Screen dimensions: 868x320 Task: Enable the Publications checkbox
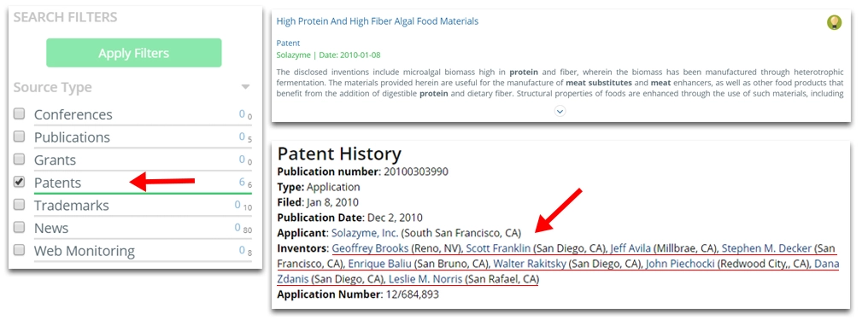point(20,136)
